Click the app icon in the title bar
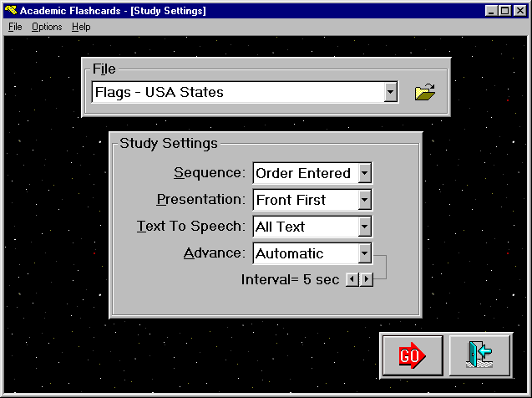 click(9, 11)
